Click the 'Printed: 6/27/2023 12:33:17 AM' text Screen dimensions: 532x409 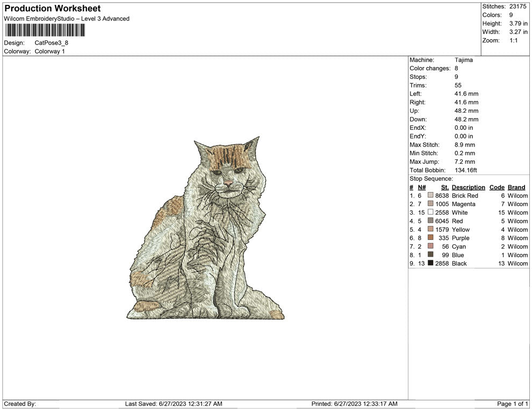(x=354, y=404)
